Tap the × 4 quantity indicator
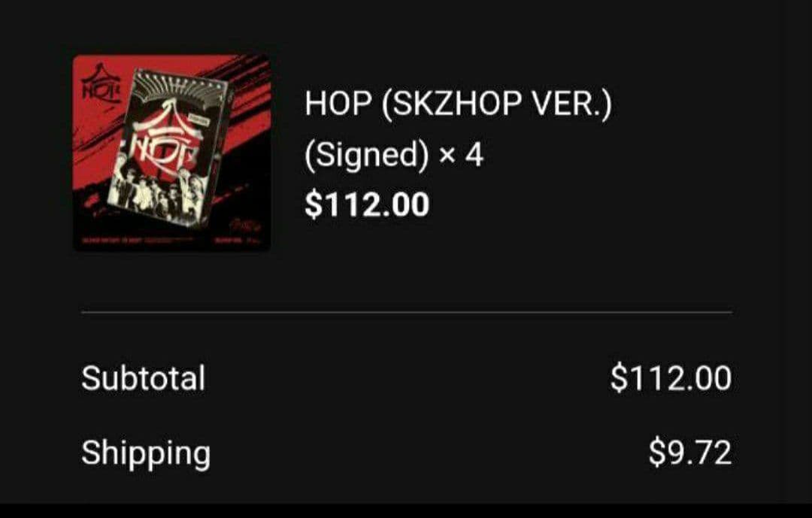812x518 pixels. tap(461, 154)
